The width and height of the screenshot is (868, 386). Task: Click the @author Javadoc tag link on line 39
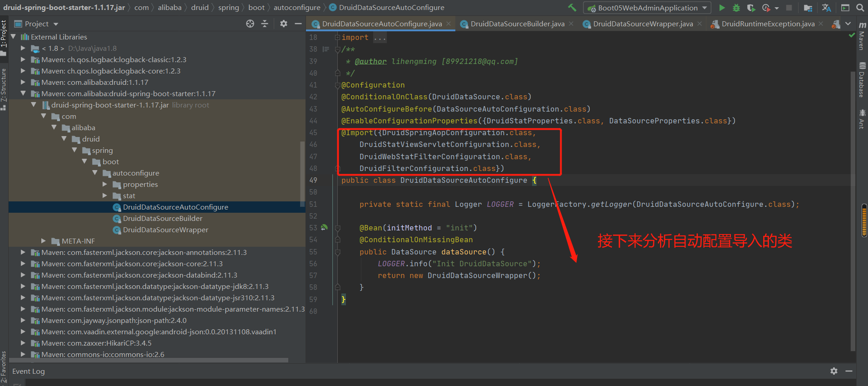pos(370,61)
